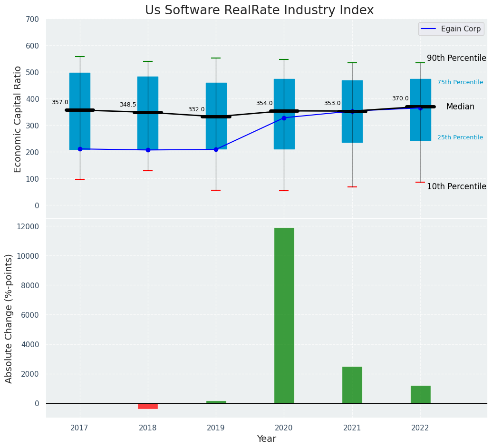Click the green 2022 change bar
The image size is (492, 448).
pos(420,394)
